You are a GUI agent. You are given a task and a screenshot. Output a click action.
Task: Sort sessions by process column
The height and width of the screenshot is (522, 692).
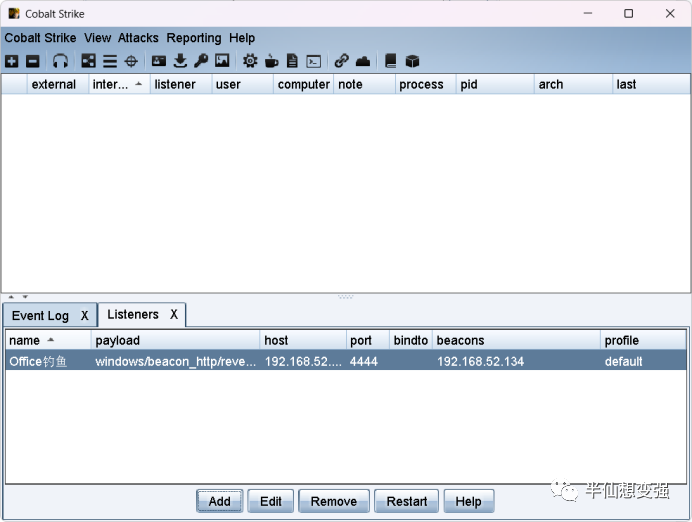pyautogui.click(x=425, y=84)
